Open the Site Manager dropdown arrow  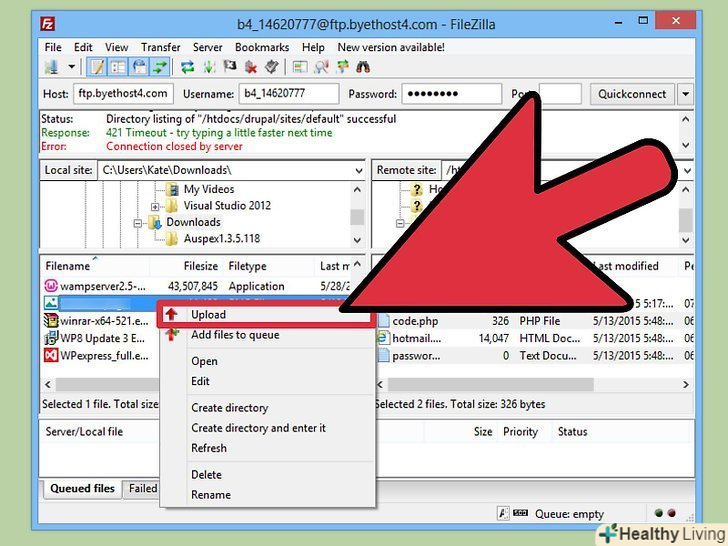(x=72, y=67)
